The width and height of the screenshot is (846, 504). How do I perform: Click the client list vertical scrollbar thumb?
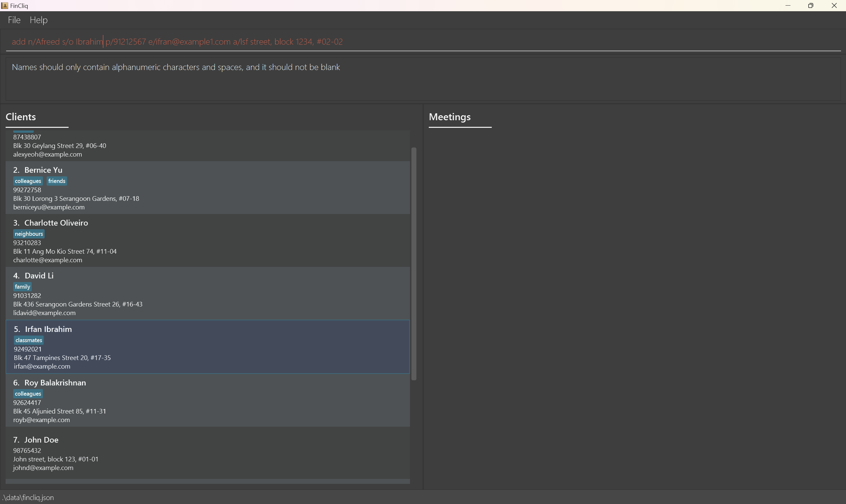[414, 264]
